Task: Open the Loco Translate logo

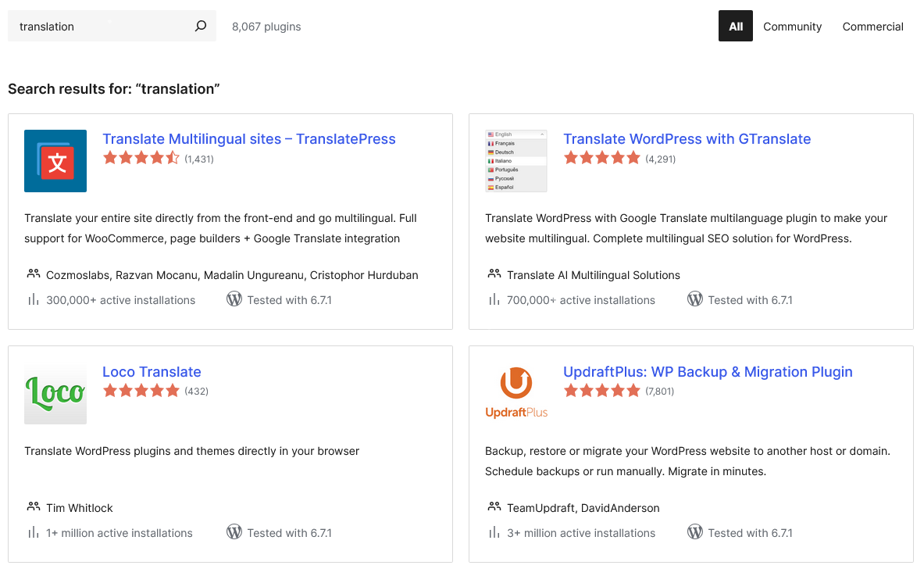Action: [55, 393]
